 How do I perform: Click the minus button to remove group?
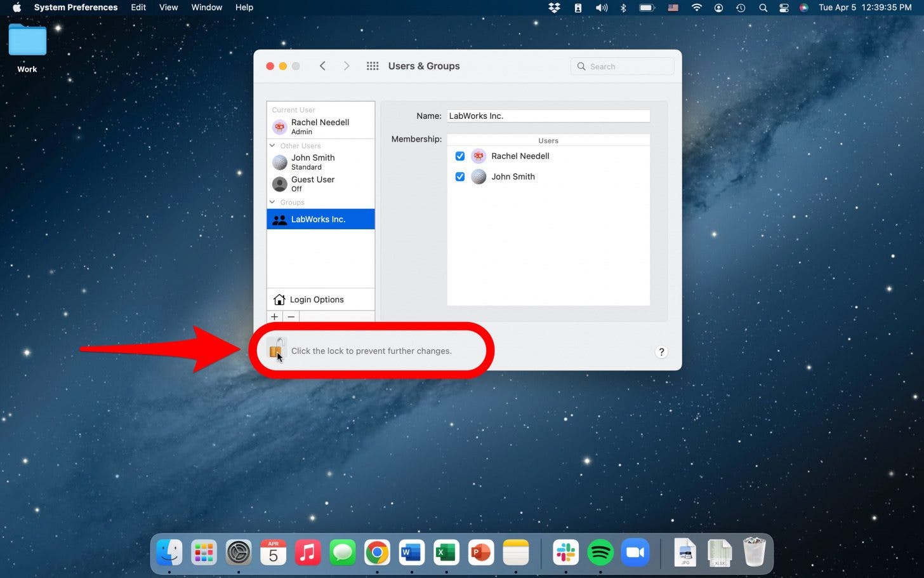[291, 316]
